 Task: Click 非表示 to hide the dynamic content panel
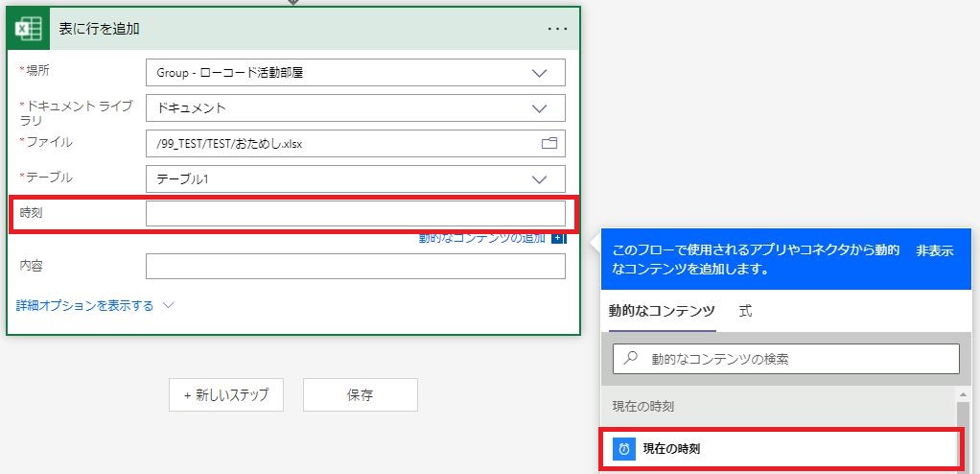coord(935,251)
